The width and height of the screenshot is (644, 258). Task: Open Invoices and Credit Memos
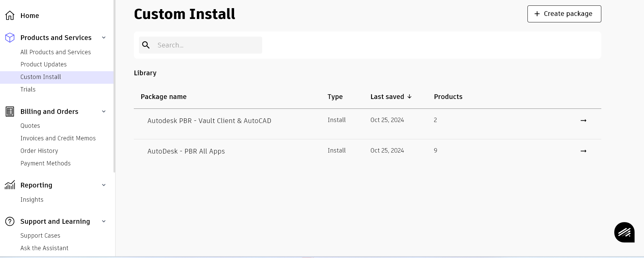[58, 138]
